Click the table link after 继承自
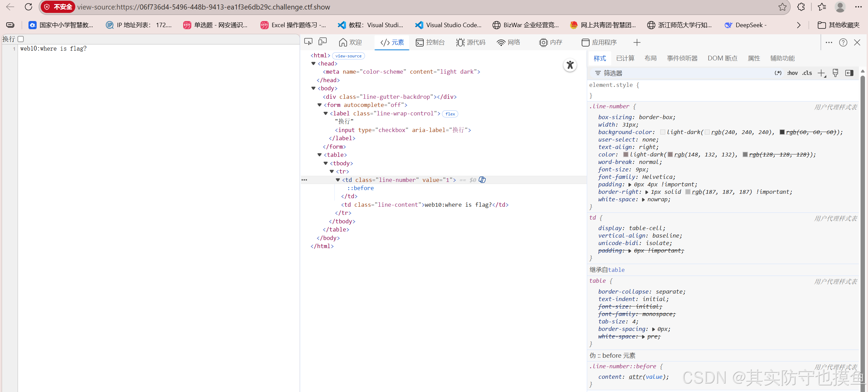Image resolution: width=868 pixels, height=392 pixels. (616, 270)
